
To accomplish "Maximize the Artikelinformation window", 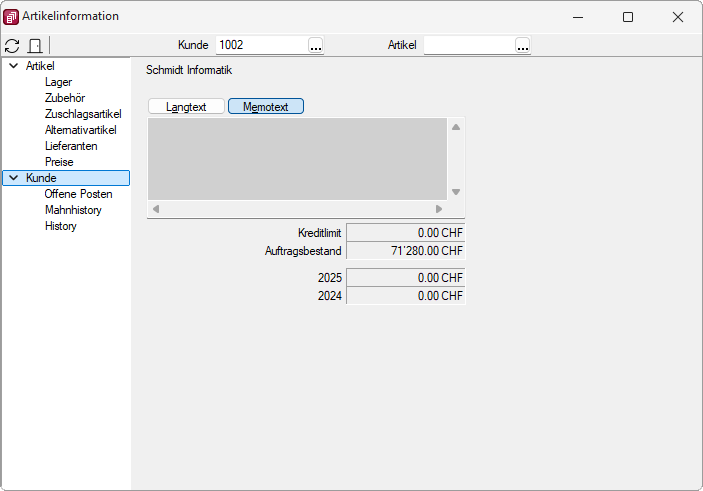I will point(627,17).
